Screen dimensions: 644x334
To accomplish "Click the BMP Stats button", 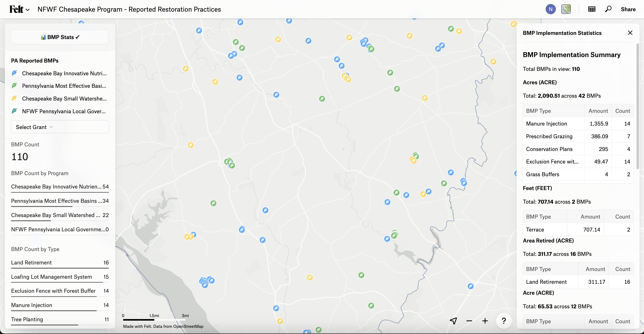I will (x=60, y=37).
